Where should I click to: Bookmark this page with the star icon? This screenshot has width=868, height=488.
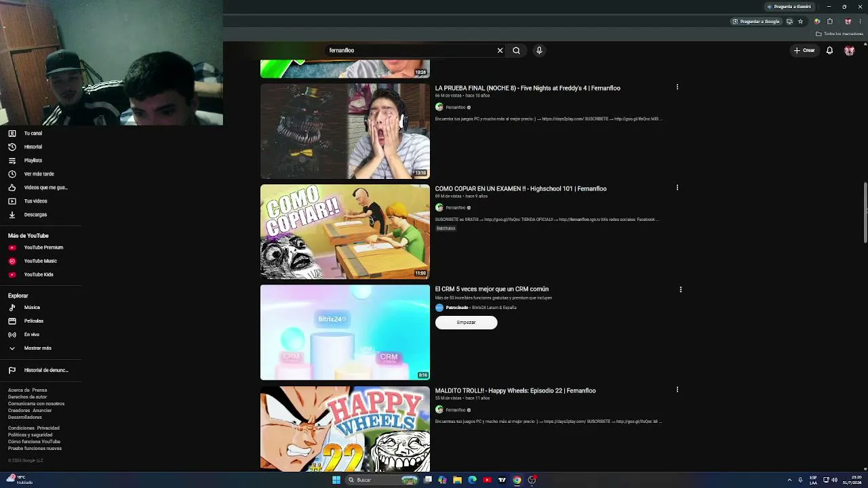[x=800, y=22]
